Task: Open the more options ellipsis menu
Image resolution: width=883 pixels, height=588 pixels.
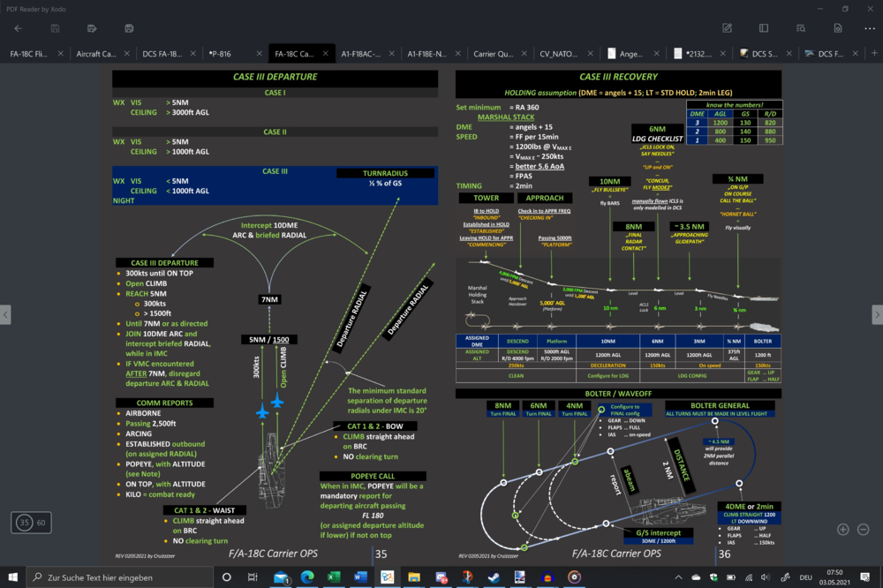Action: [868, 28]
